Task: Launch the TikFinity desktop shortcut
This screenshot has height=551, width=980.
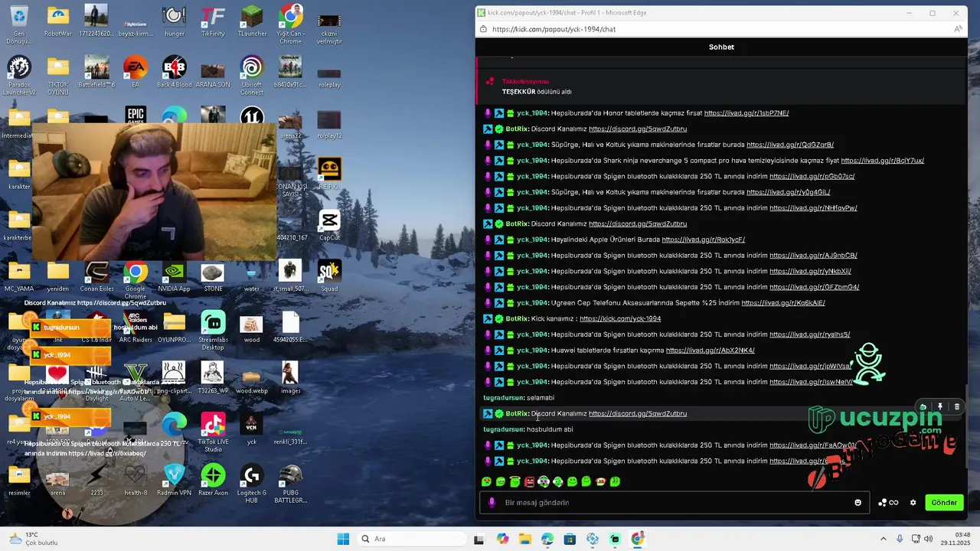Action: click(213, 21)
